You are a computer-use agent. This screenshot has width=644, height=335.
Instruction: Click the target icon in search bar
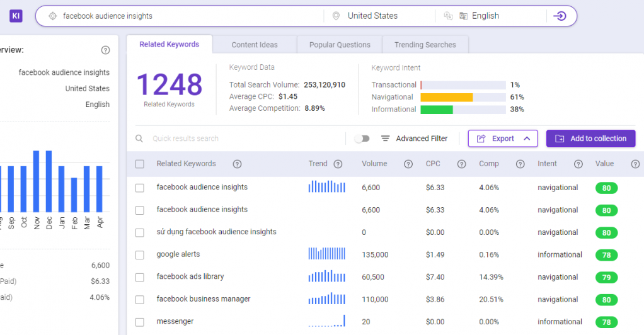point(52,16)
